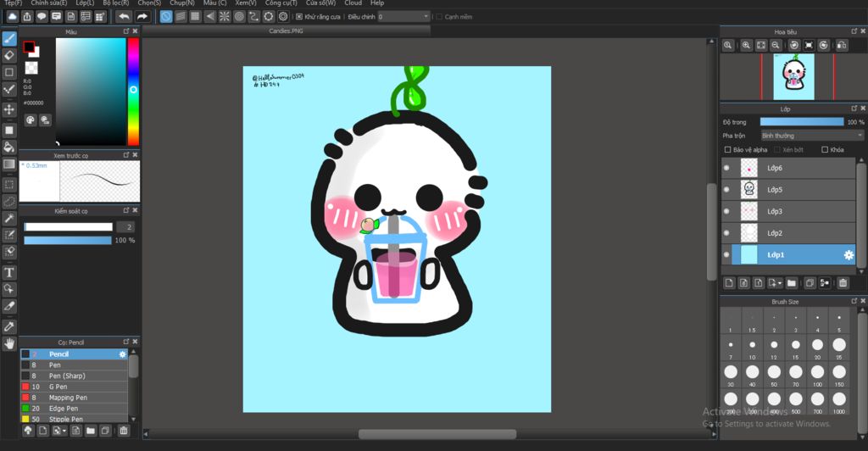Screen dimensions: 868x451
Task: Open the Lớp(L) menu
Action: [85, 3]
